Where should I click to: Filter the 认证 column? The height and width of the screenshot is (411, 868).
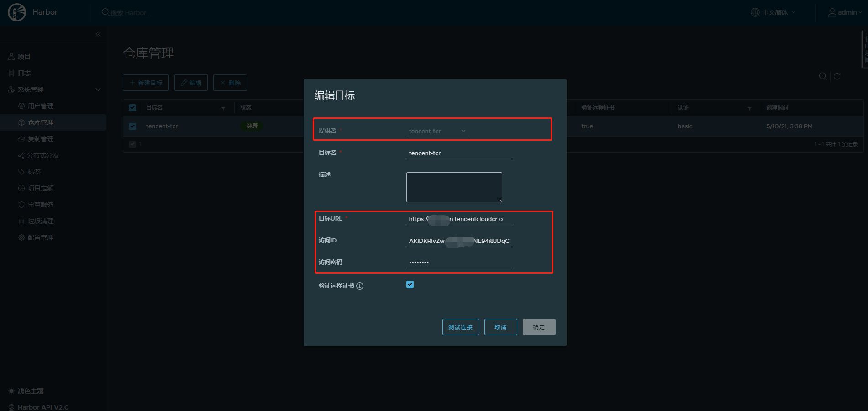749,108
